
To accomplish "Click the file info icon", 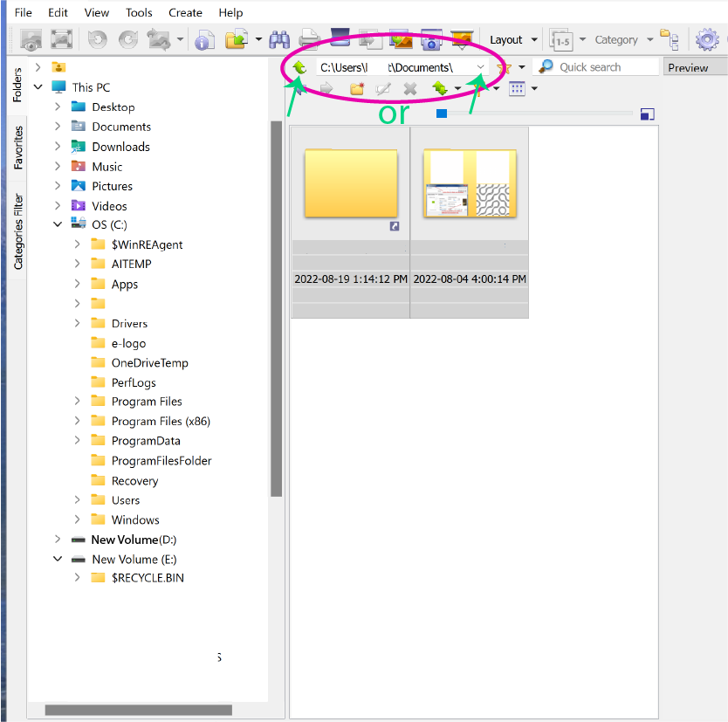I will 204,39.
